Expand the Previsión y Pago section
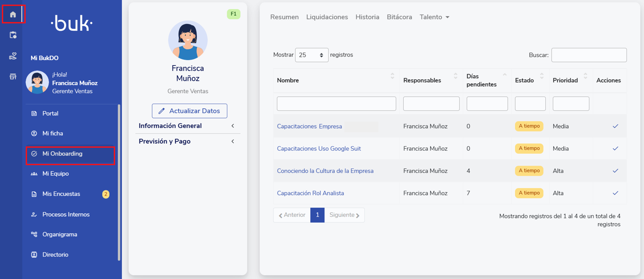 click(188, 141)
